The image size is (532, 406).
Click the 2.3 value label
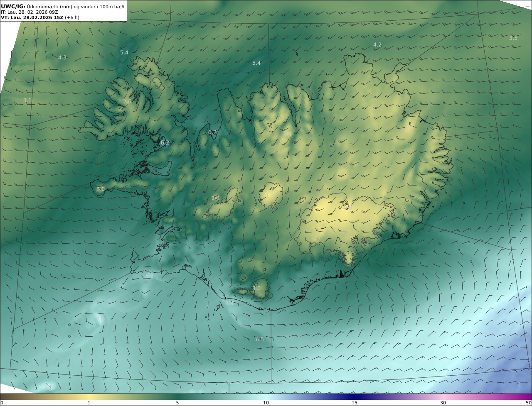pos(215,198)
